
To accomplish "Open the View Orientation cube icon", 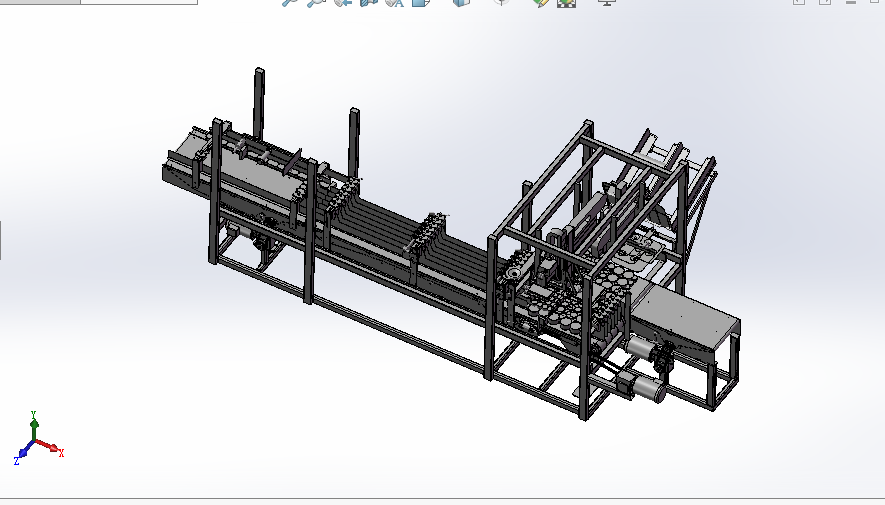I will [420, 2].
